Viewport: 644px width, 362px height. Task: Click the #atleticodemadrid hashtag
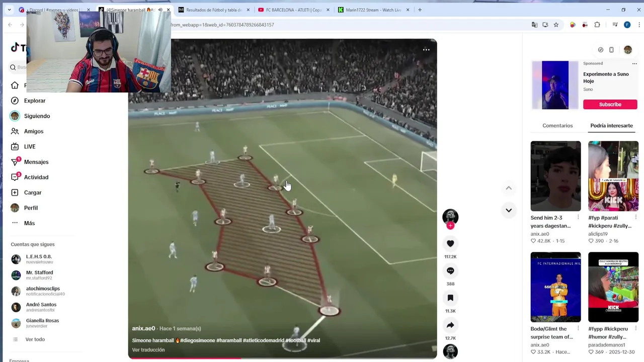point(263,340)
